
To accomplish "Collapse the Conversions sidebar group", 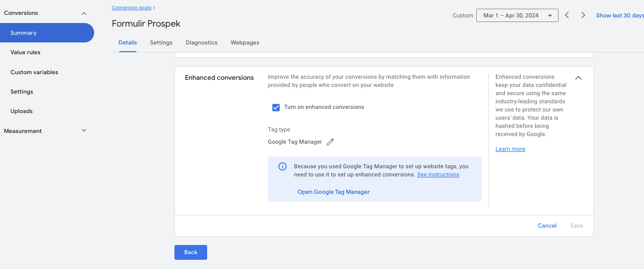I will click(84, 13).
